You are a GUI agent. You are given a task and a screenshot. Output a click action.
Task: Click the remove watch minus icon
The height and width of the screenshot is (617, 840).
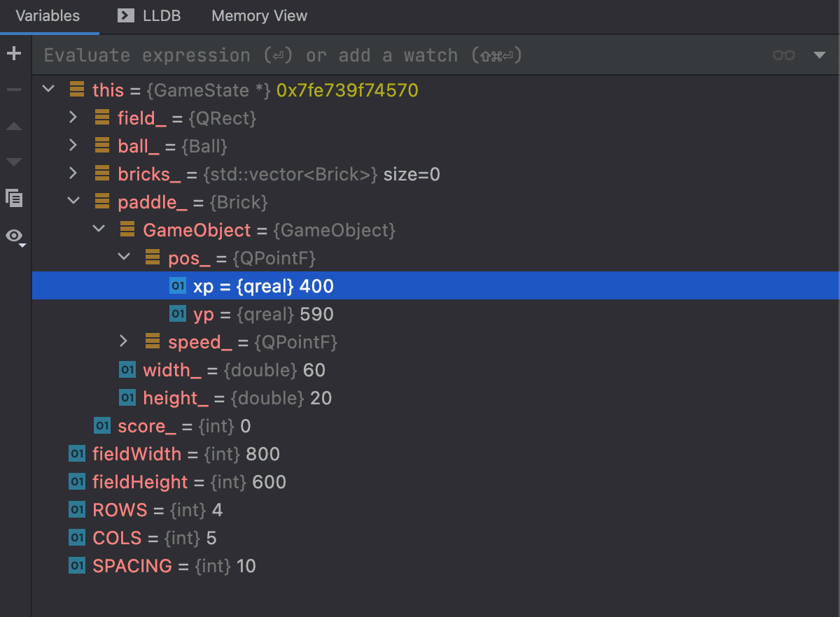(14, 90)
